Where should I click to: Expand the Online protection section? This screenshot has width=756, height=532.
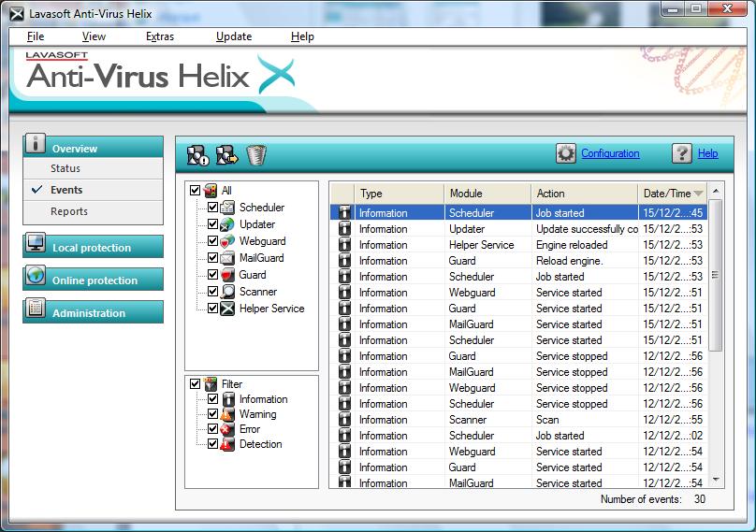click(x=93, y=280)
